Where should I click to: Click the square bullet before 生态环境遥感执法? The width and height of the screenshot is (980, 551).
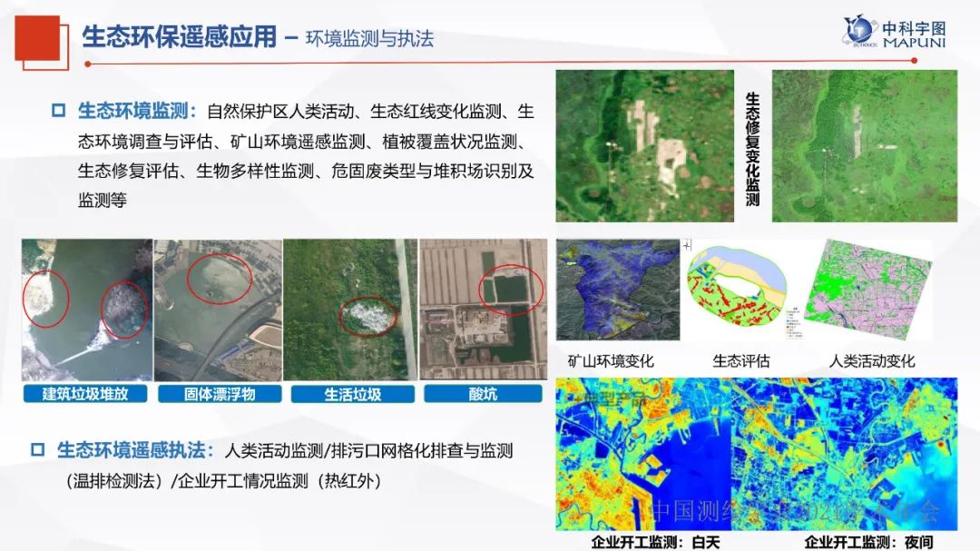37,449
